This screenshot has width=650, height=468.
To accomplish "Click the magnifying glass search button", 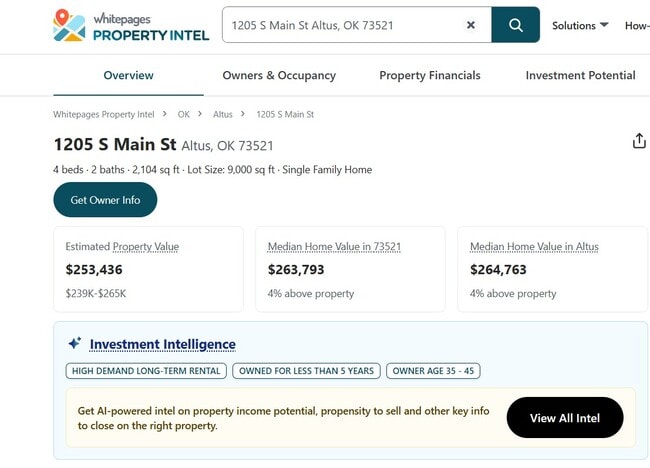I will (x=516, y=25).
